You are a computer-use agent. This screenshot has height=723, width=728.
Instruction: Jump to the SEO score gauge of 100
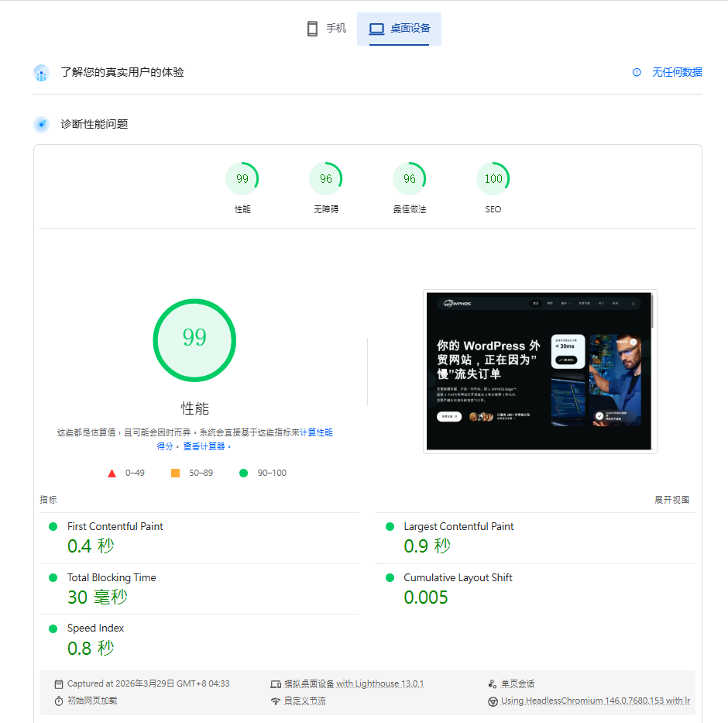[x=493, y=180]
